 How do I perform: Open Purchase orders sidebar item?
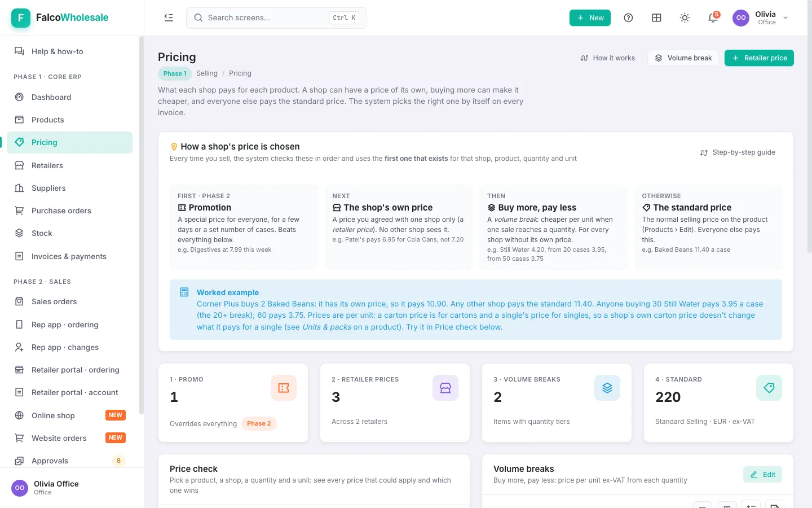[x=70, y=211]
